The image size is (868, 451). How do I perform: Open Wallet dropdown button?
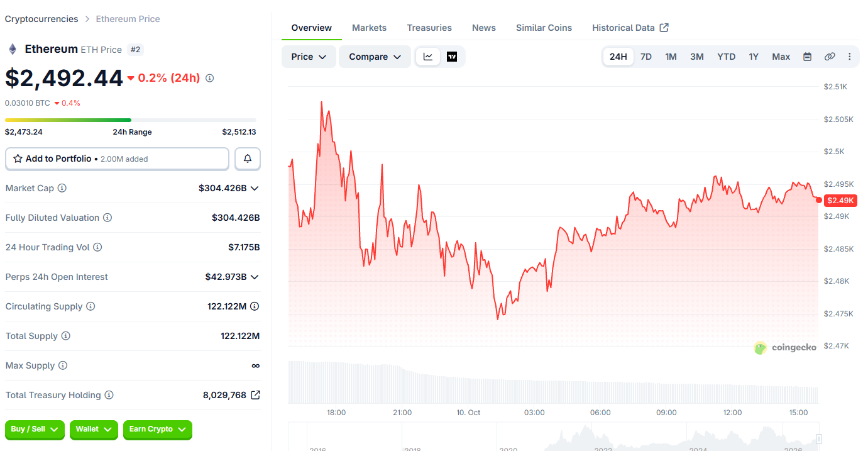[94, 430]
